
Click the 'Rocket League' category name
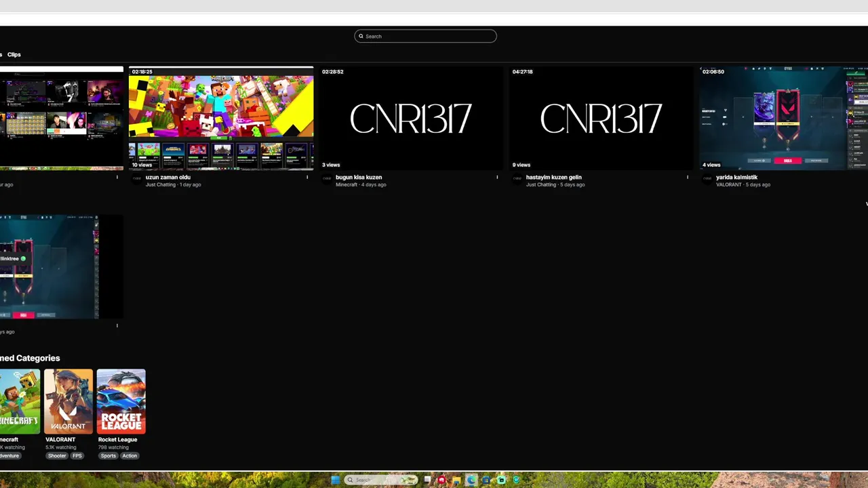coord(117,439)
